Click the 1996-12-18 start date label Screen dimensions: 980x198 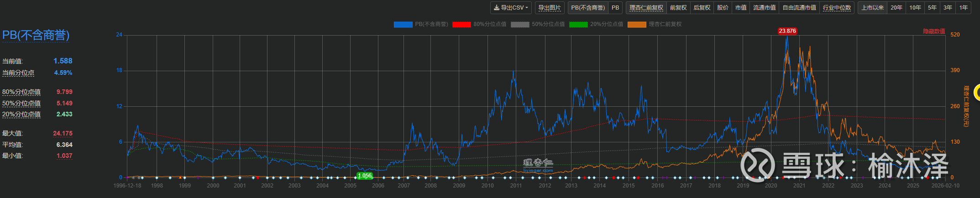(127, 186)
